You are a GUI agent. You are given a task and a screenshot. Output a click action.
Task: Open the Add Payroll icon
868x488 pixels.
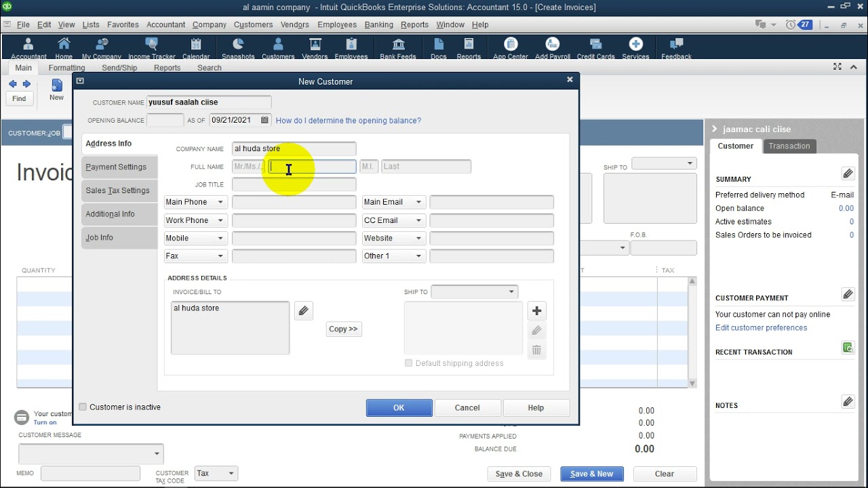click(x=553, y=47)
